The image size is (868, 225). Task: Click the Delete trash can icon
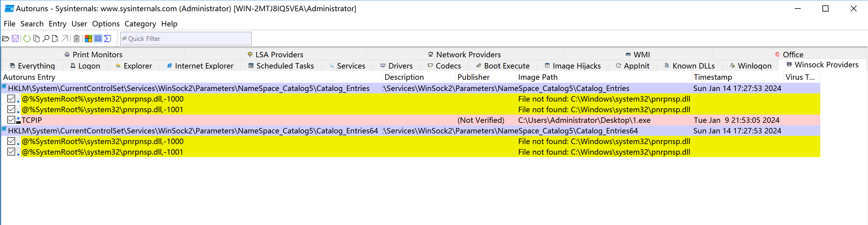click(x=77, y=39)
